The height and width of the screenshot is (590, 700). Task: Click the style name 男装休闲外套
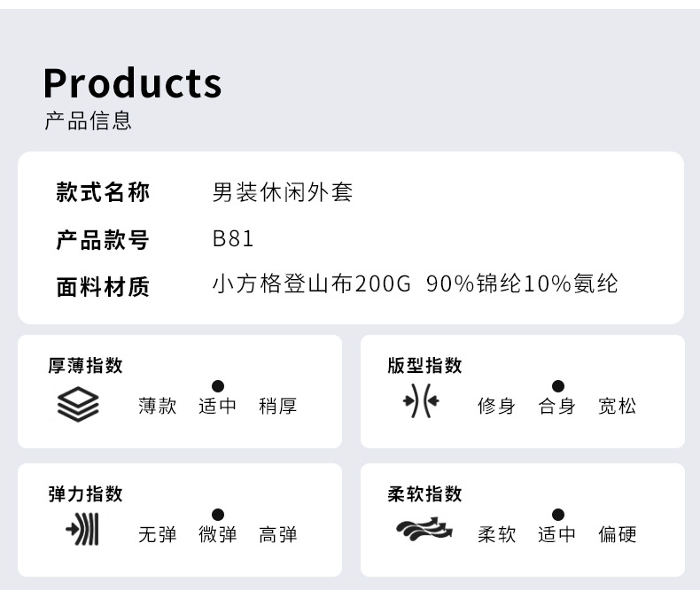283,192
